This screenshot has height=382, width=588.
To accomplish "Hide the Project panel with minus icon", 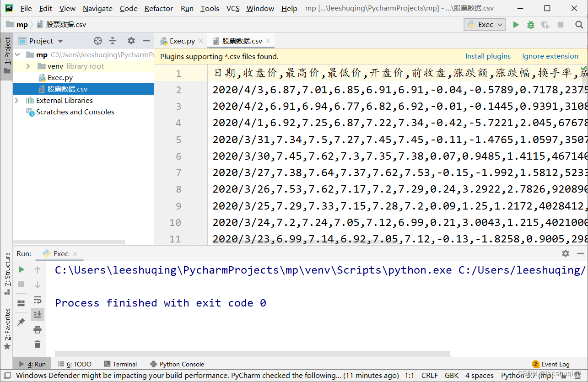I will pos(146,41).
